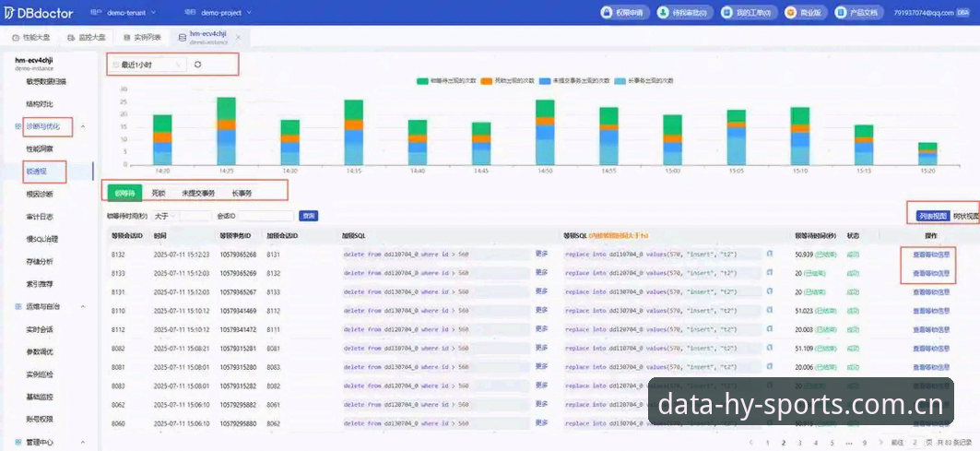Click the DBdoctor logo
980x451 pixels.
pos(40,13)
